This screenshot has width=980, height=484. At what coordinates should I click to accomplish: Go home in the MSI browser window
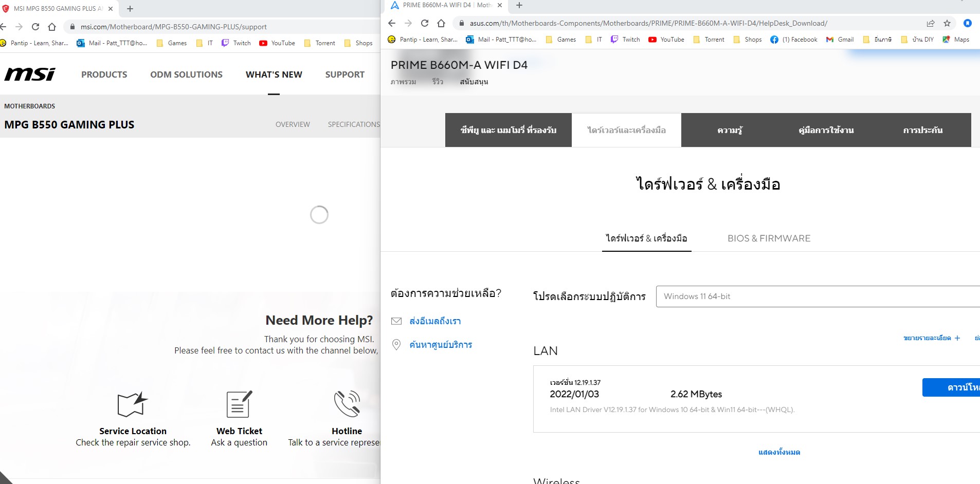(52, 27)
